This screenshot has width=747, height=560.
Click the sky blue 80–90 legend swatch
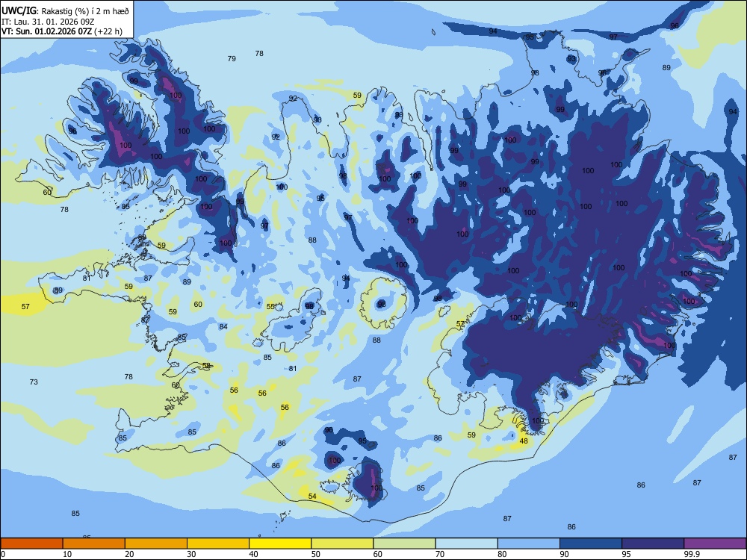click(x=529, y=544)
